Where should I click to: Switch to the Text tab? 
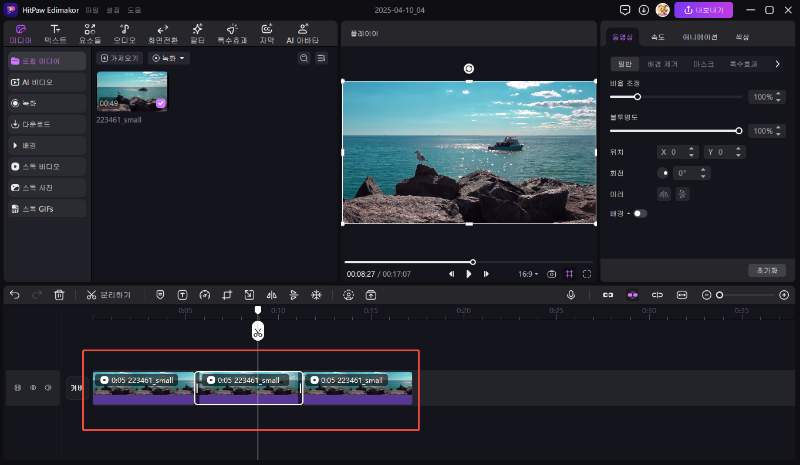tap(55, 35)
